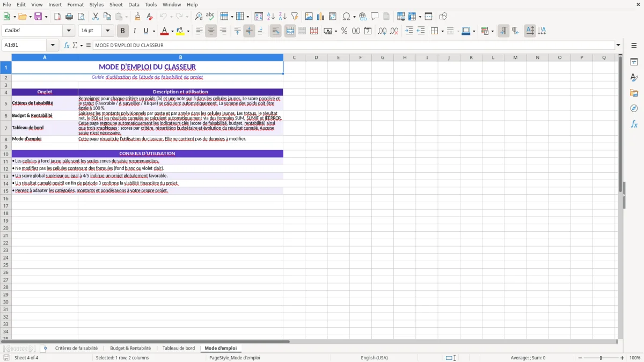This screenshot has width=644, height=362.
Task: Insert hyperlink globe icon
Action: tap(363, 17)
